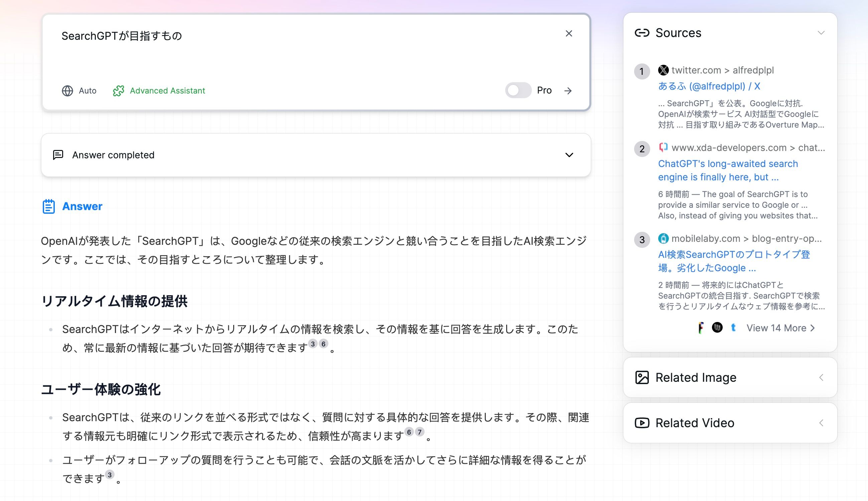Image resolution: width=868 pixels, height=501 pixels.
Task: Toggle the Pro switch on
Action: 518,91
